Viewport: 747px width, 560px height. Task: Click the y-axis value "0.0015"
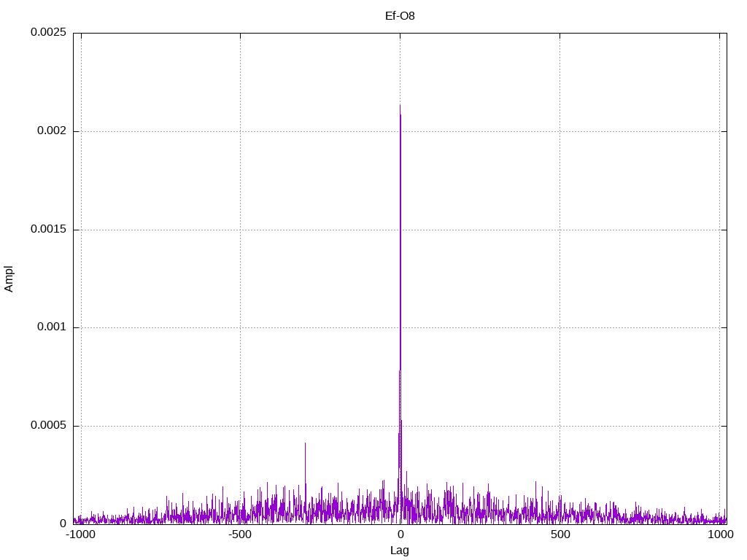(48, 229)
